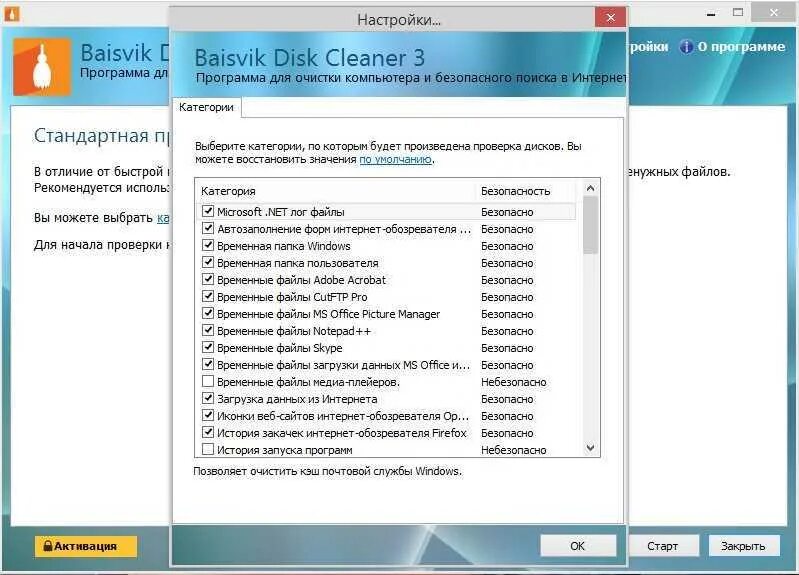Click Небезопасно value for История запуска программ
The height and width of the screenshot is (575, 799).
[514, 450]
